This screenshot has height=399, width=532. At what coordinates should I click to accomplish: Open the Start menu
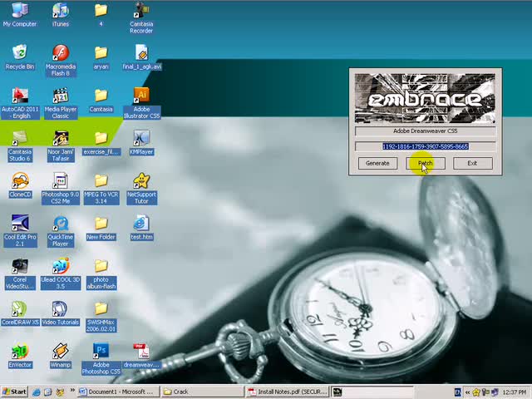coord(14,392)
